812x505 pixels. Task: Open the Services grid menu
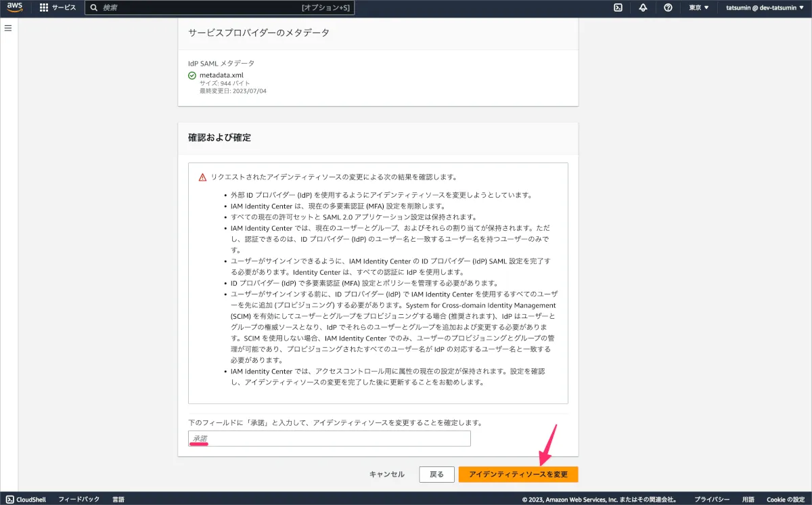point(58,7)
